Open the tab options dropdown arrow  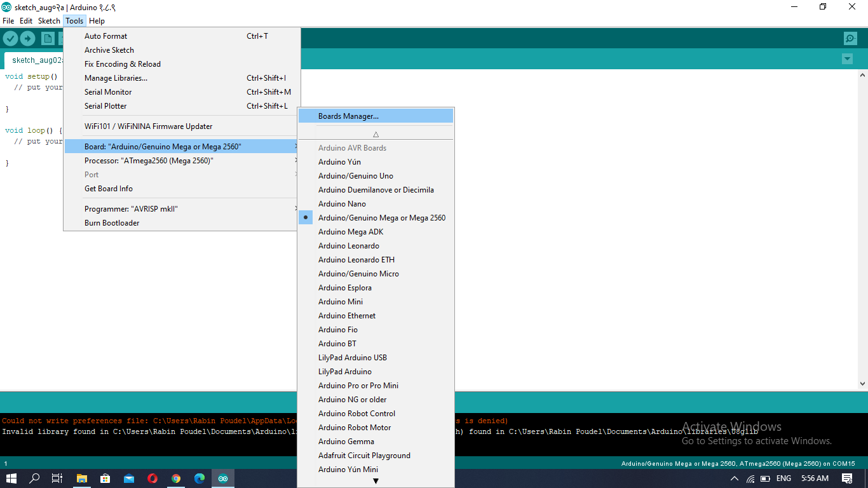coord(846,59)
